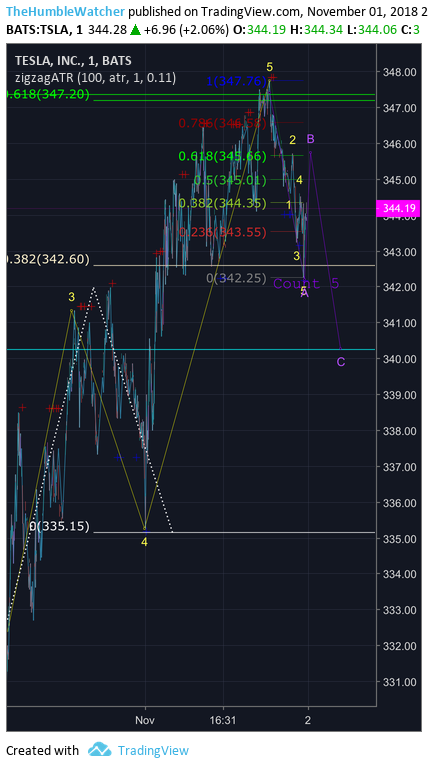Click the cyan horizontal line near 340.25

point(191,349)
